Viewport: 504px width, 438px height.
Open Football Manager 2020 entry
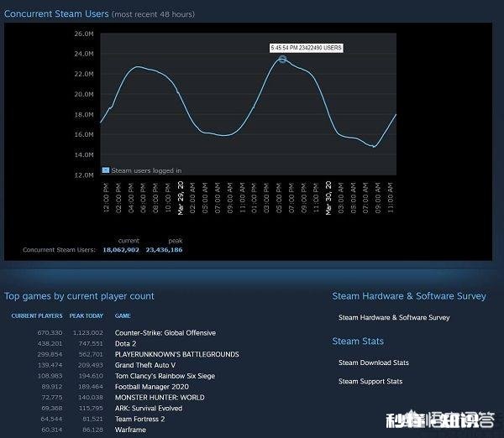click(151, 387)
